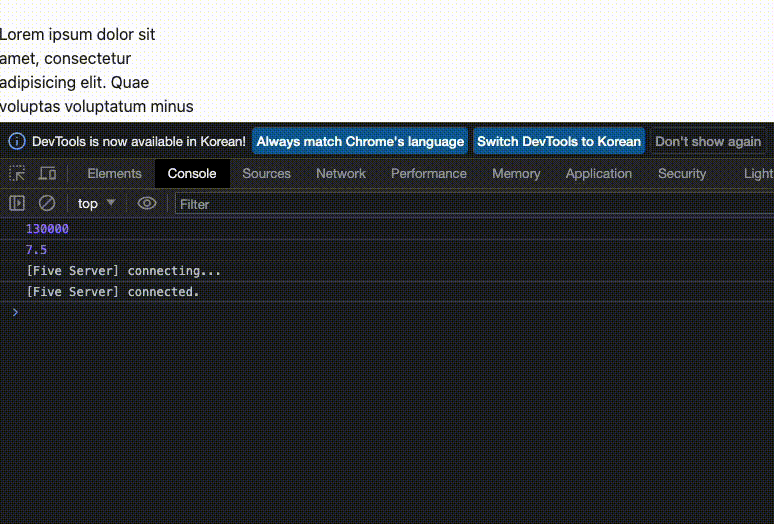Viewport: 774px width, 524px height.
Task: Toggle the device toolbar icon
Action: (48, 174)
